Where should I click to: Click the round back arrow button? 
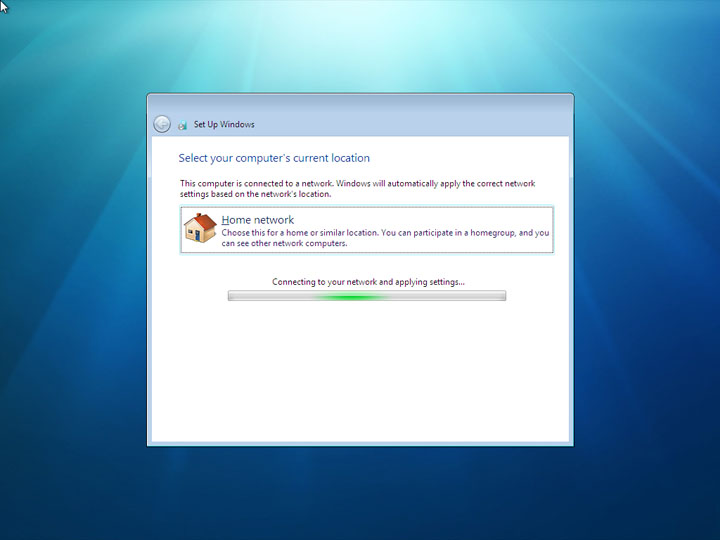point(162,124)
